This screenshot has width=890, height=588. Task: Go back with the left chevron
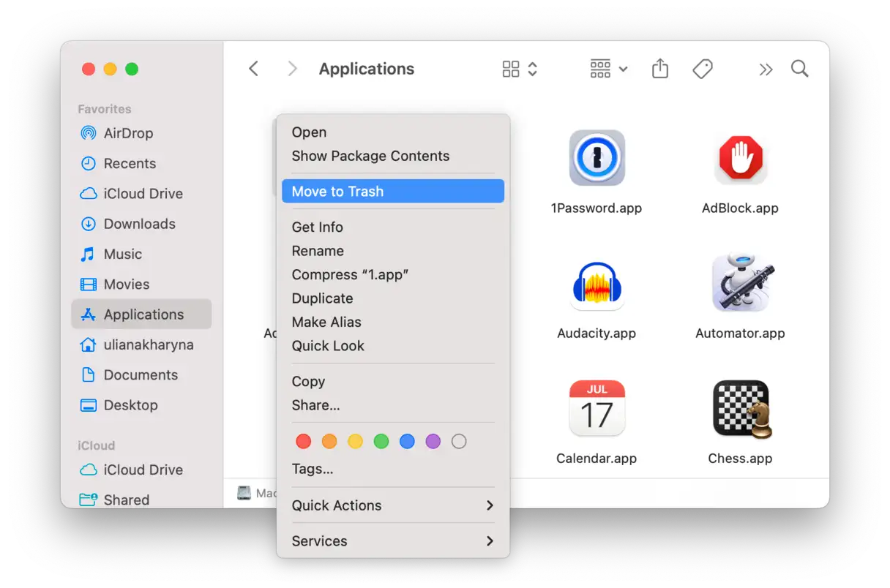coord(254,69)
